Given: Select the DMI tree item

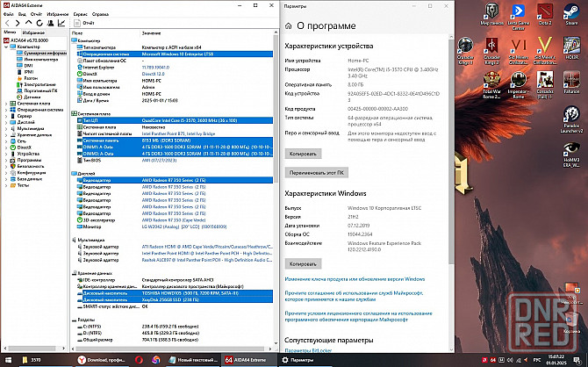Looking at the screenshot, I should click(x=28, y=66).
